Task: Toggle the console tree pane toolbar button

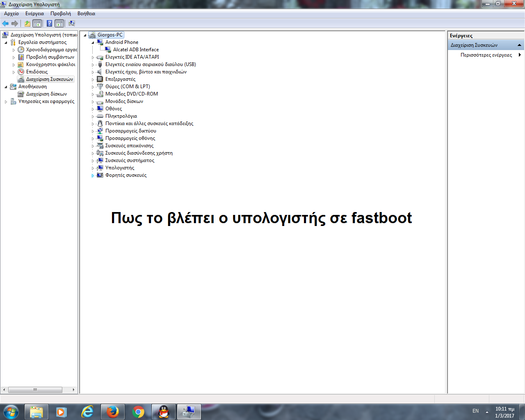Action: pyautogui.click(x=37, y=23)
